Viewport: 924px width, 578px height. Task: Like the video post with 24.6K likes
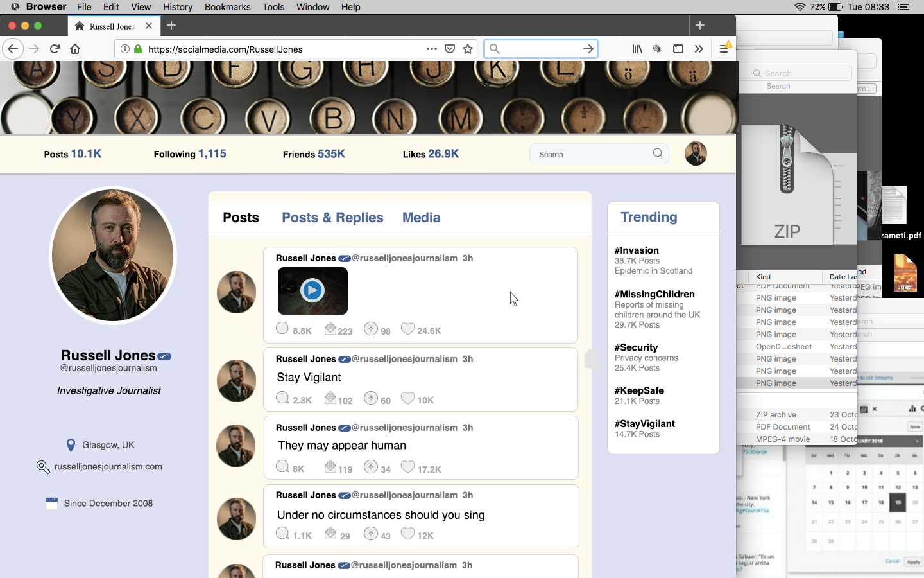pyautogui.click(x=407, y=329)
